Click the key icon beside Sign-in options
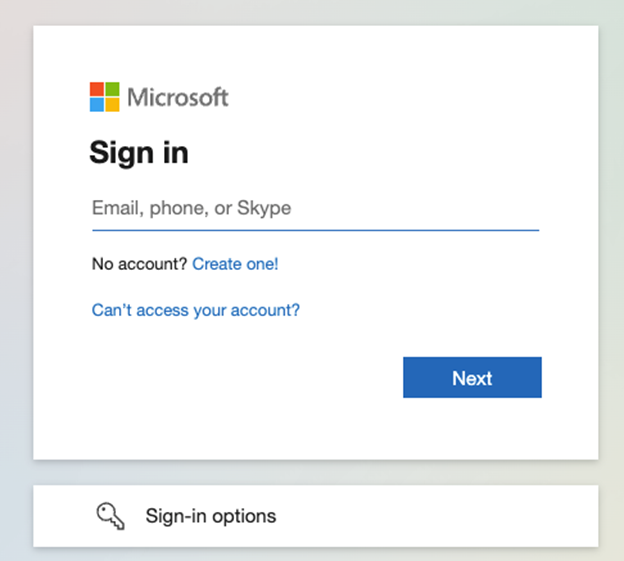Viewport: 624px width, 561px height. [110, 516]
